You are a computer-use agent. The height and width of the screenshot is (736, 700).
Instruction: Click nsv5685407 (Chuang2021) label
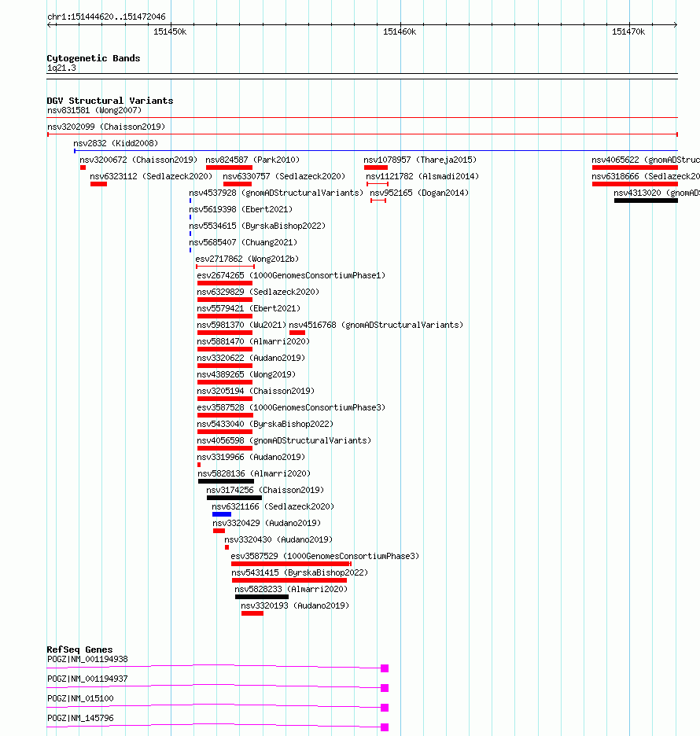tap(243, 242)
